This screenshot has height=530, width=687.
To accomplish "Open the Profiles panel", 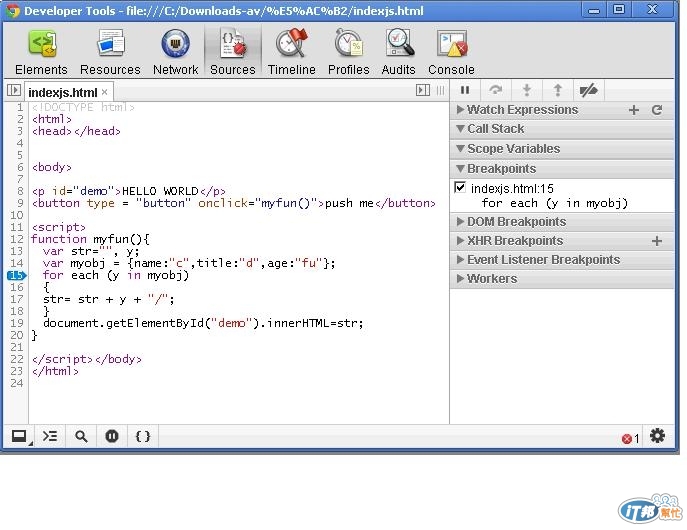I will tap(348, 52).
